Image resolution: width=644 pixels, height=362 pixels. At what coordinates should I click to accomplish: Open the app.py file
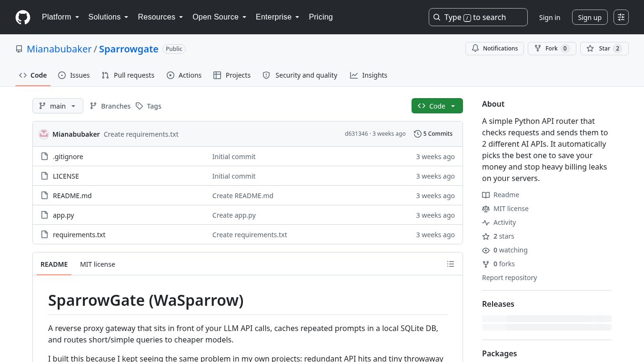pyautogui.click(x=63, y=215)
